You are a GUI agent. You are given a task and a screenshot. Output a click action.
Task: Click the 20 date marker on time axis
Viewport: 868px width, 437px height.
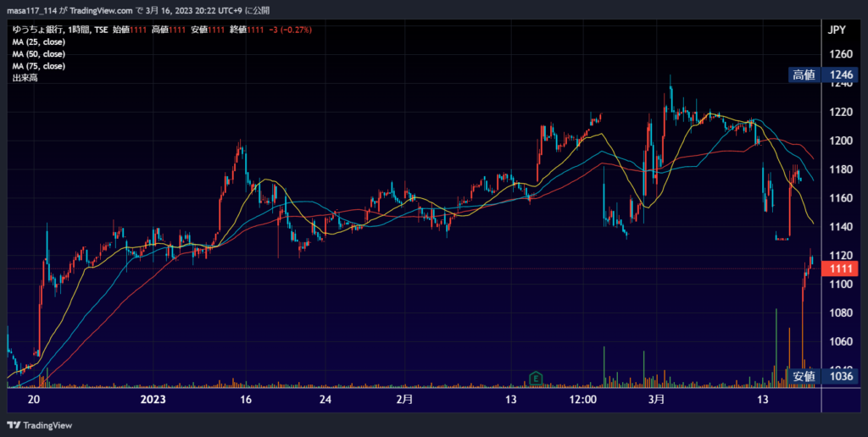coord(34,400)
